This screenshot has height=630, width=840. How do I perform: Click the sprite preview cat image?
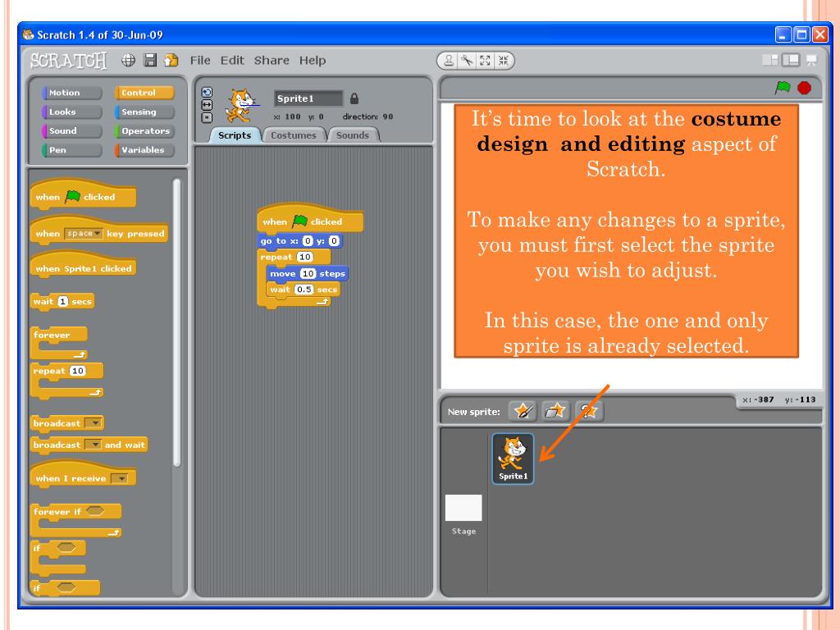[x=240, y=106]
